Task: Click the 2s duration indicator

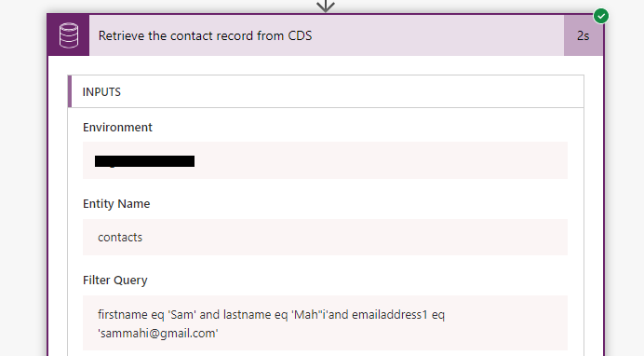Action: coord(584,35)
